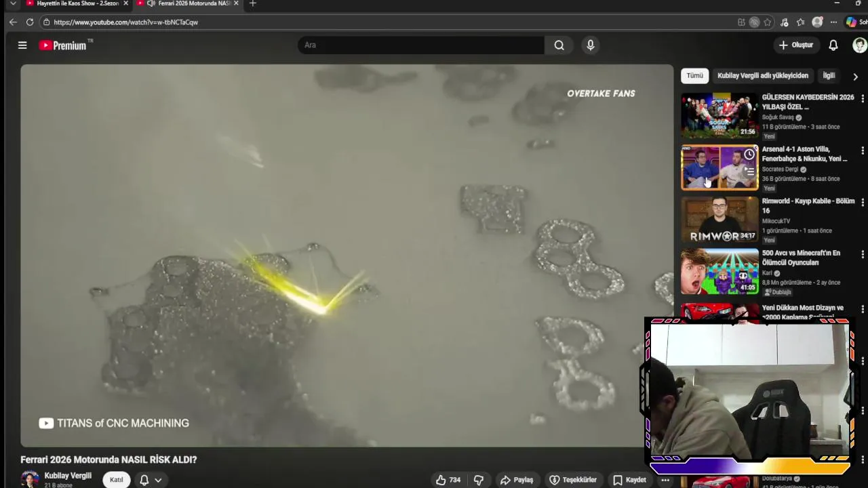Share the video with Paylaş
Image resolution: width=868 pixels, height=488 pixels.
(517, 480)
